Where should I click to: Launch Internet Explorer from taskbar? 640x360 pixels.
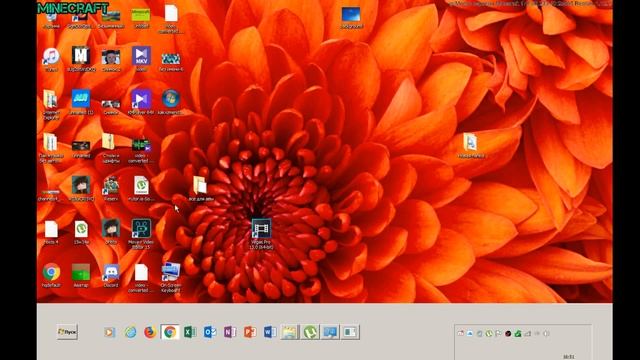[x=131, y=332]
